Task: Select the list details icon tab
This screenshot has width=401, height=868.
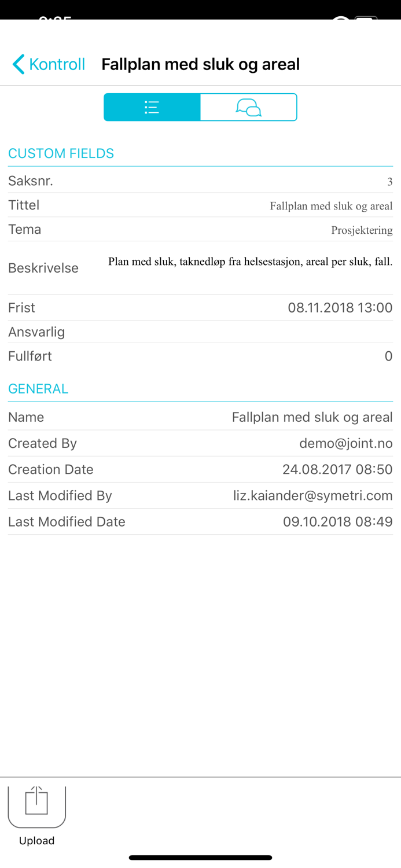Action: pos(151,107)
